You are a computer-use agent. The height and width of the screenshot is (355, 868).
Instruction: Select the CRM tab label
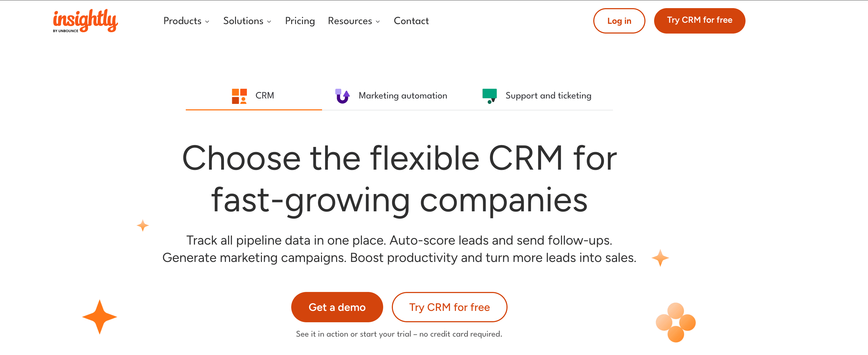pyautogui.click(x=264, y=96)
